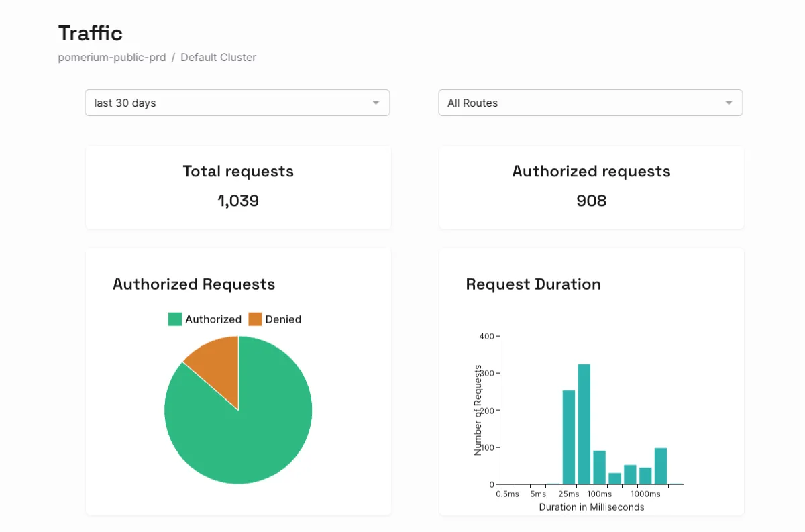Click the Authorized requests card
Image resolution: width=805 pixels, height=532 pixels.
click(591, 187)
